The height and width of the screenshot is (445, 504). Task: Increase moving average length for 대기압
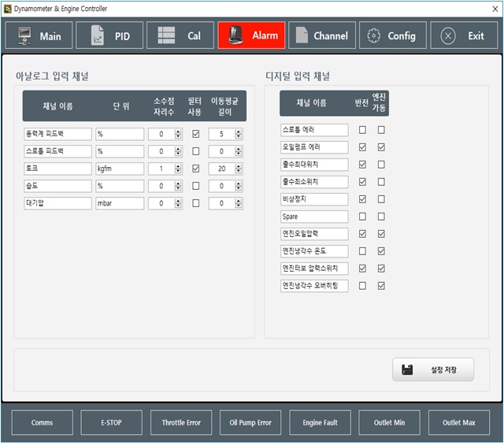239,200
